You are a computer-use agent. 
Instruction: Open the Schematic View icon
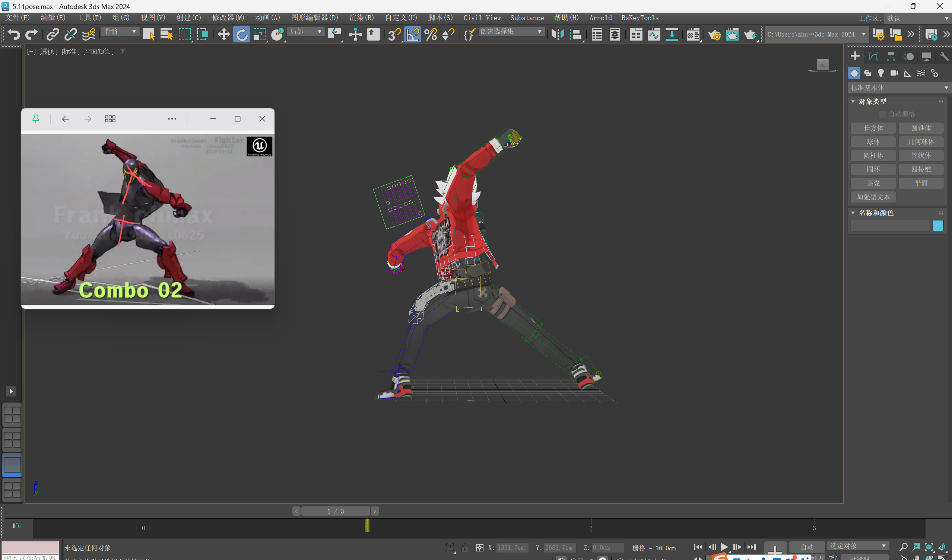[672, 34]
